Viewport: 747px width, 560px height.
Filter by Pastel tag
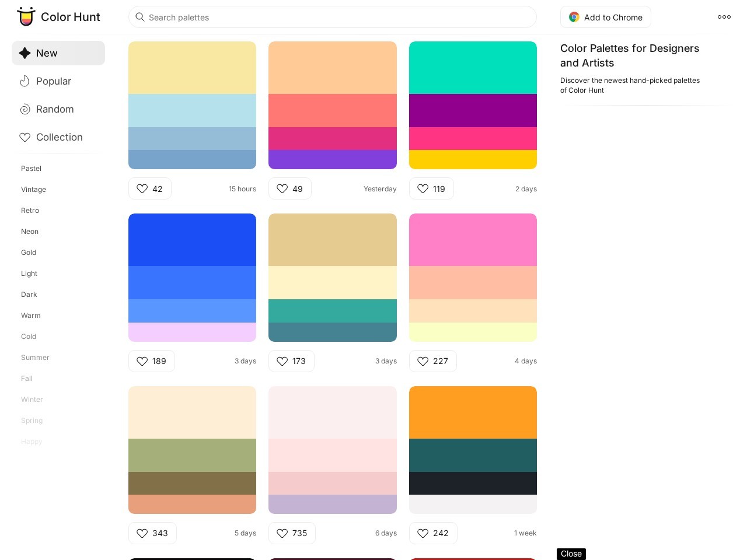pyautogui.click(x=32, y=169)
